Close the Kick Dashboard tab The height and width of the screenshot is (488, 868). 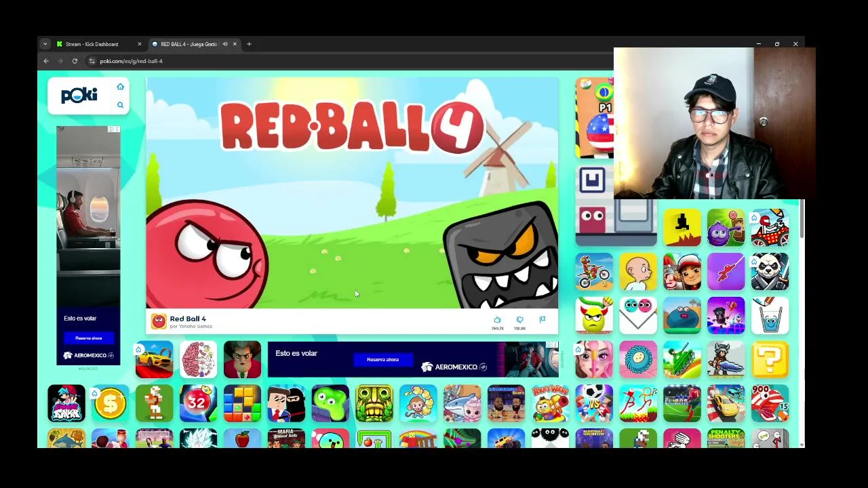tap(140, 44)
